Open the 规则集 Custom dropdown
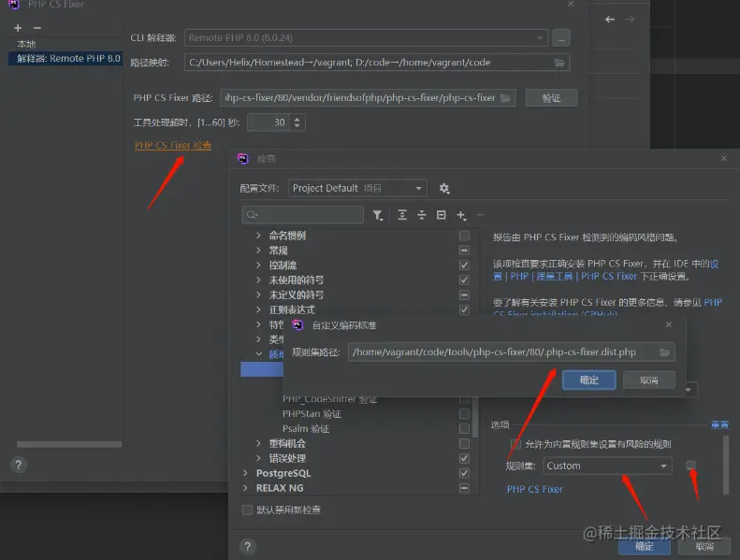 607,466
